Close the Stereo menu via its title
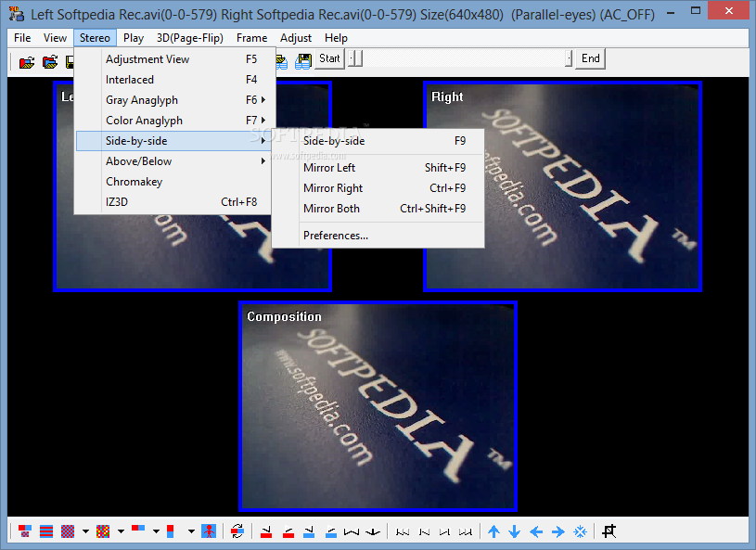Screen dimensions: 756x550 pyautogui.click(x=95, y=38)
